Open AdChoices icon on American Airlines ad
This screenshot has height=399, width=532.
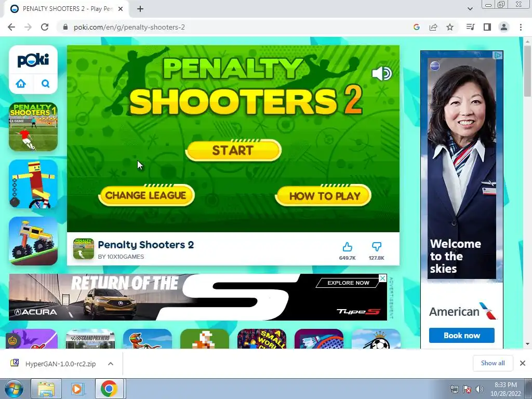pos(498,55)
